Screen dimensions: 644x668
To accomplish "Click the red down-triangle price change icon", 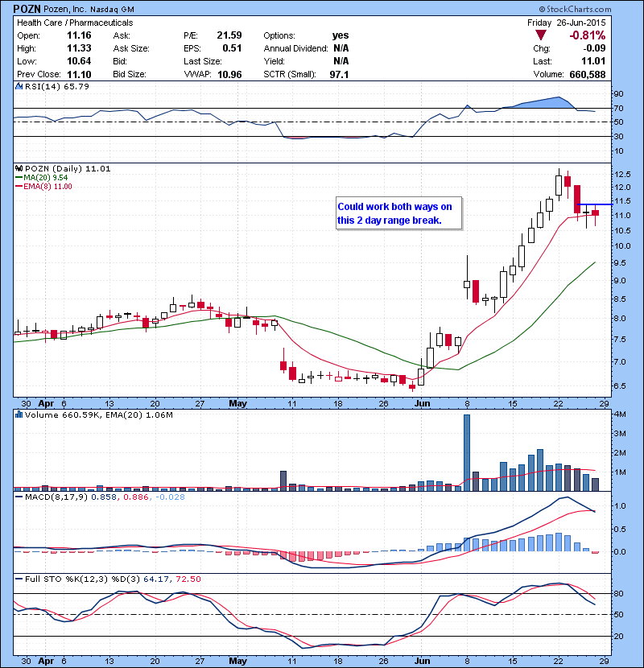I will coord(541,35).
